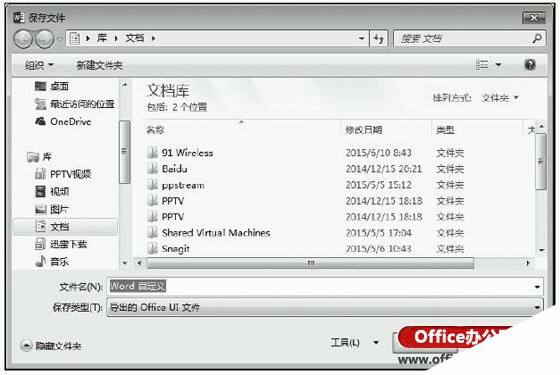Sort by 修改日期 column header
Image resolution: width=560 pixels, height=375 pixels.
coord(364,130)
